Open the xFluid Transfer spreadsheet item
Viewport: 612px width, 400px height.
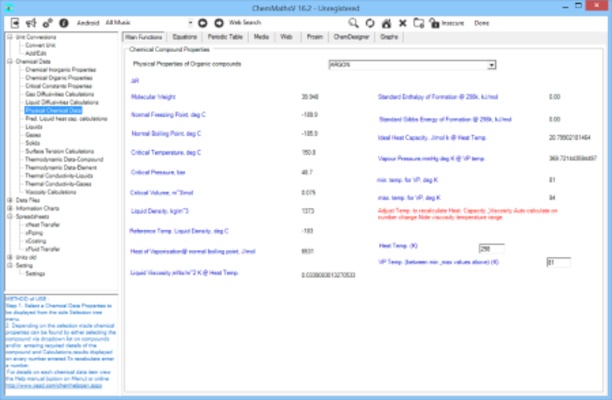point(43,249)
